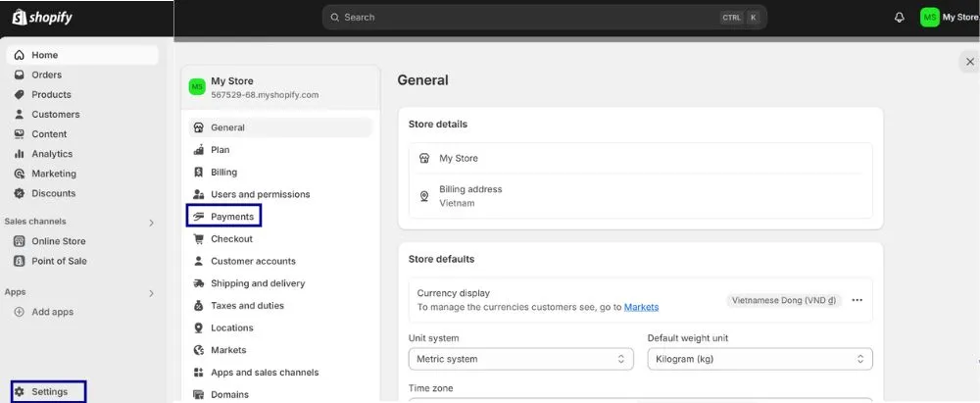Image resolution: width=980 pixels, height=403 pixels.
Task: Click the Checkout cart icon
Action: tap(199, 238)
